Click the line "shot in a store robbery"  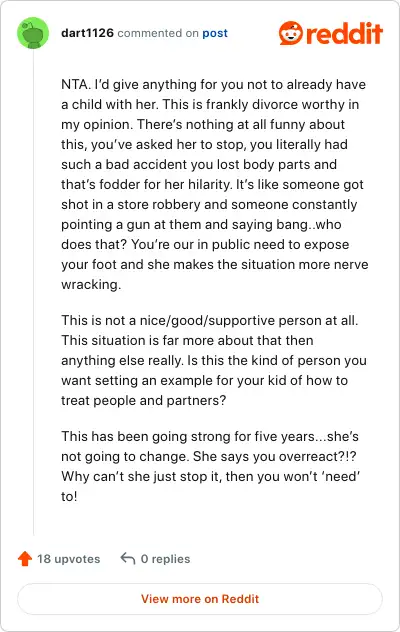pos(209,205)
